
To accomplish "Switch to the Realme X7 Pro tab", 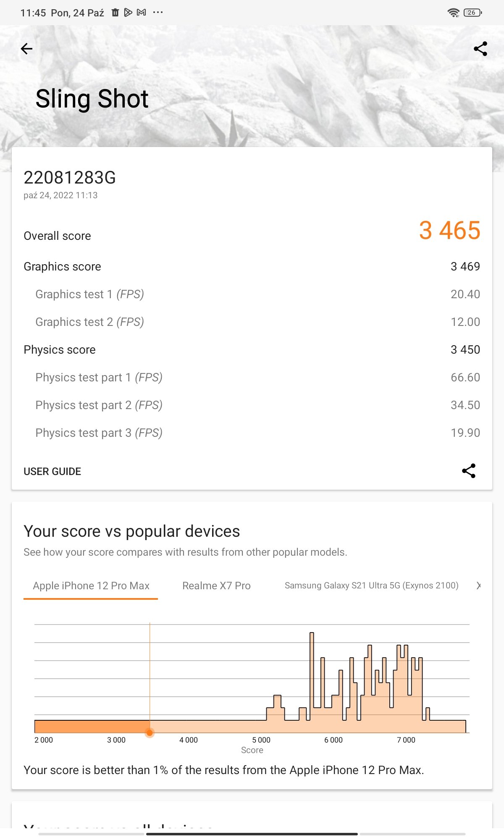I will tap(216, 585).
